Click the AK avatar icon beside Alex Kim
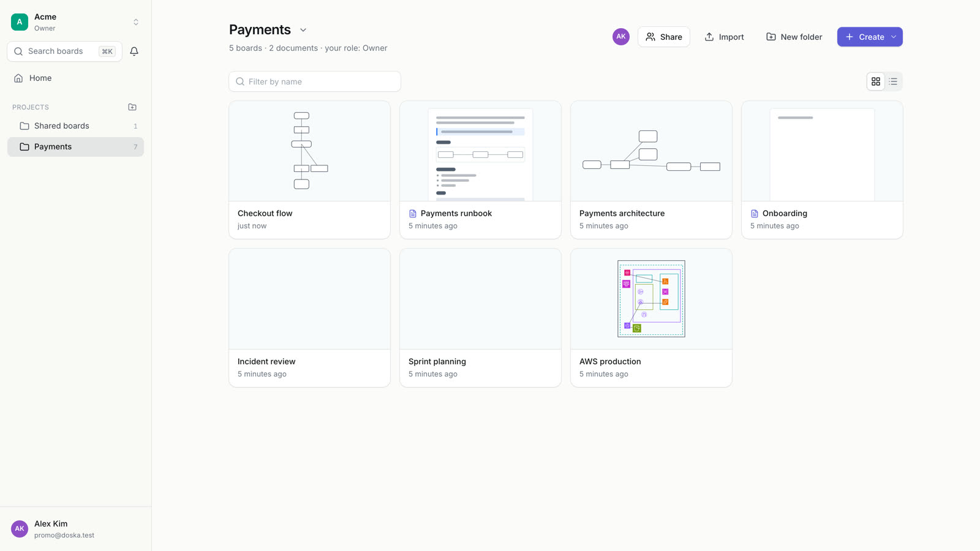 coord(20,529)
